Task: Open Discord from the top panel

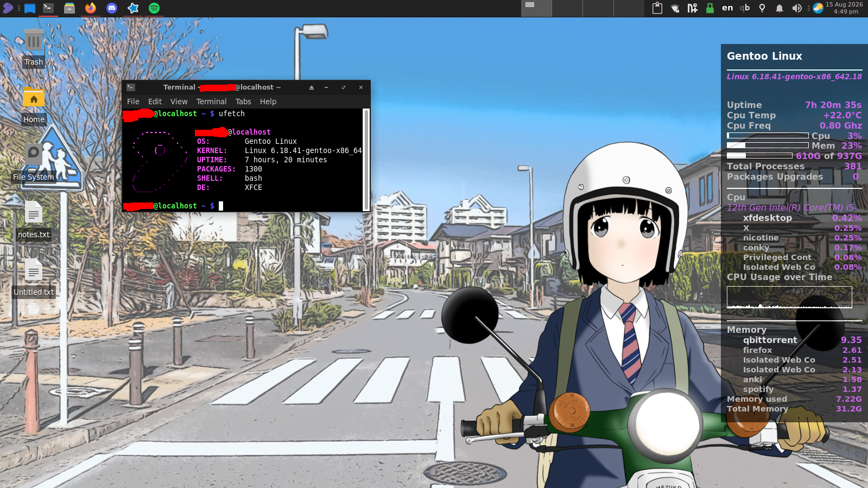Action: click(112, 8)
